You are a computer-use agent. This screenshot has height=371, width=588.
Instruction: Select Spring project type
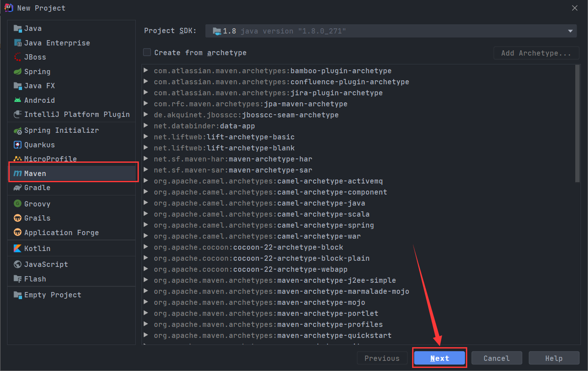[72, 71]
